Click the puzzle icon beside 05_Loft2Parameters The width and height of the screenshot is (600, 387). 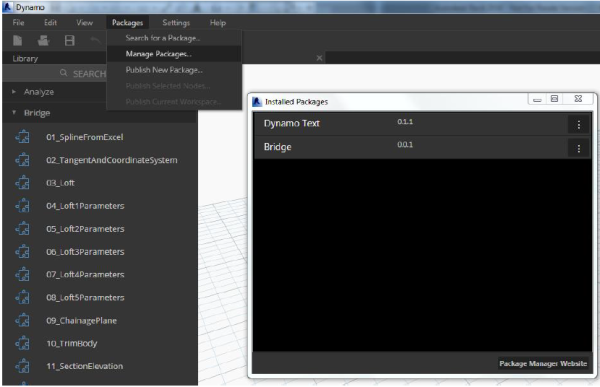[23, 229]
